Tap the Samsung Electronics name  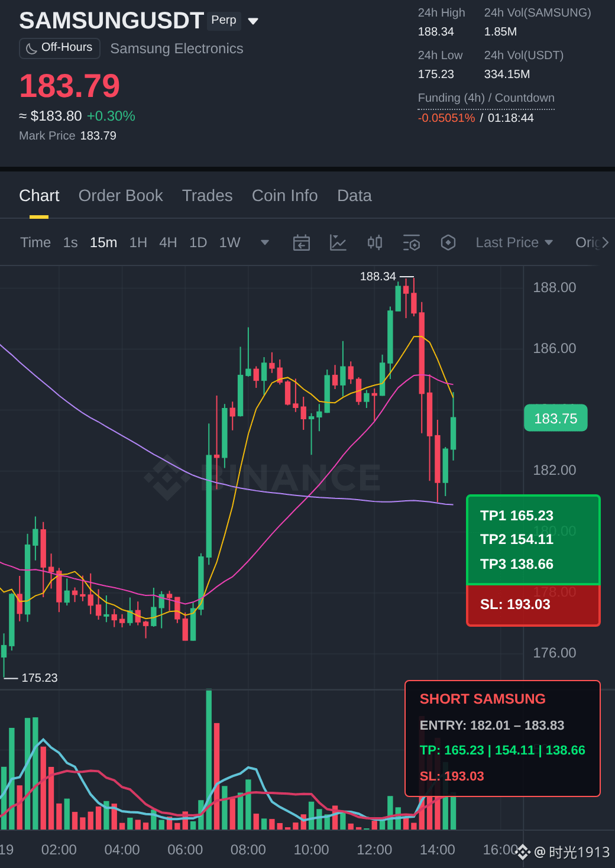click(177, 48)
